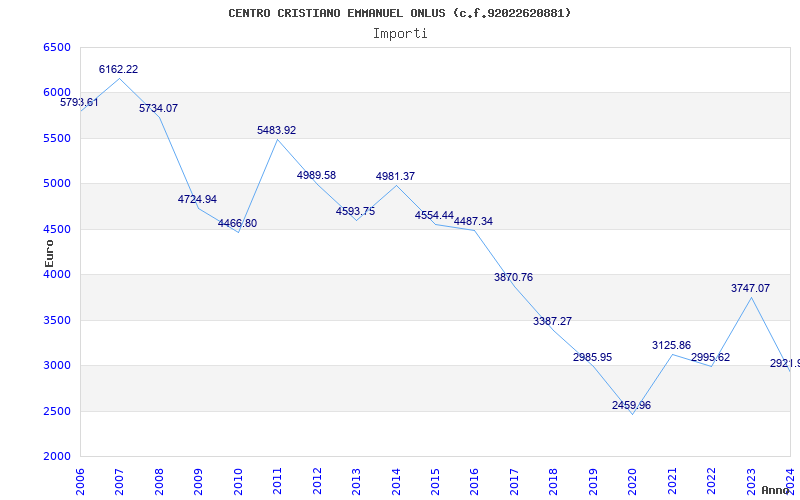This screenshot has width=800, height=500.
Task: Select the 6162.22 data label for 2007
Action: point(118,69)
